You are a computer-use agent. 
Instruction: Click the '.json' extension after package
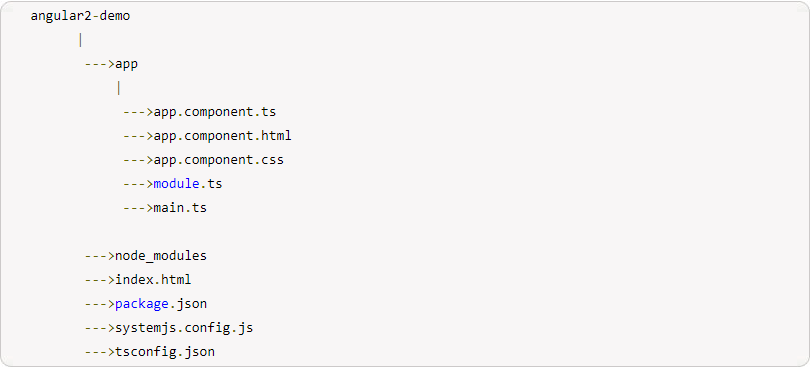click(188, 304)
